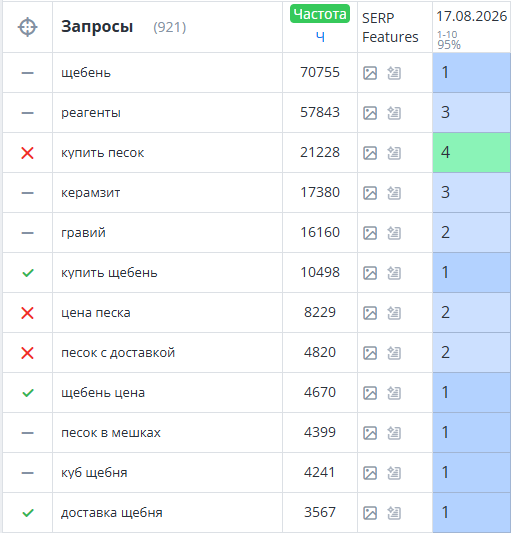Select the query куб щебня
This screenshot has height=533, width=511.
pos(94,472)
